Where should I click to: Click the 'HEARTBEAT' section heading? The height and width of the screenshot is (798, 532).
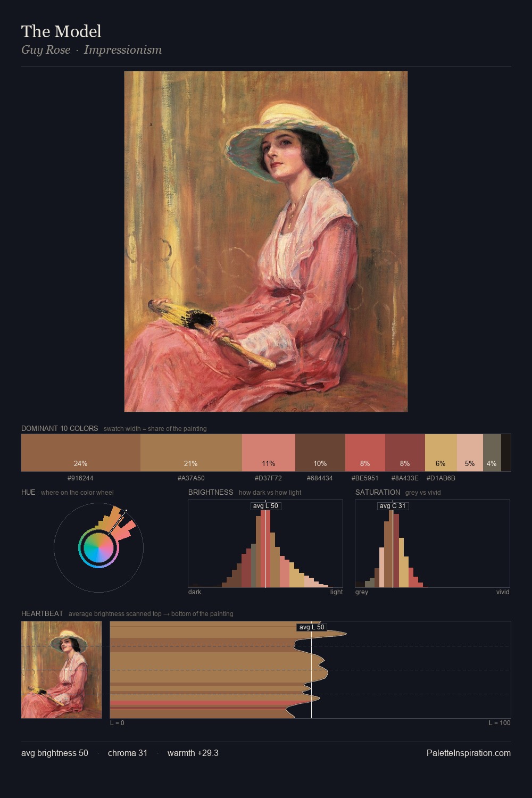(x=42, y=613)
